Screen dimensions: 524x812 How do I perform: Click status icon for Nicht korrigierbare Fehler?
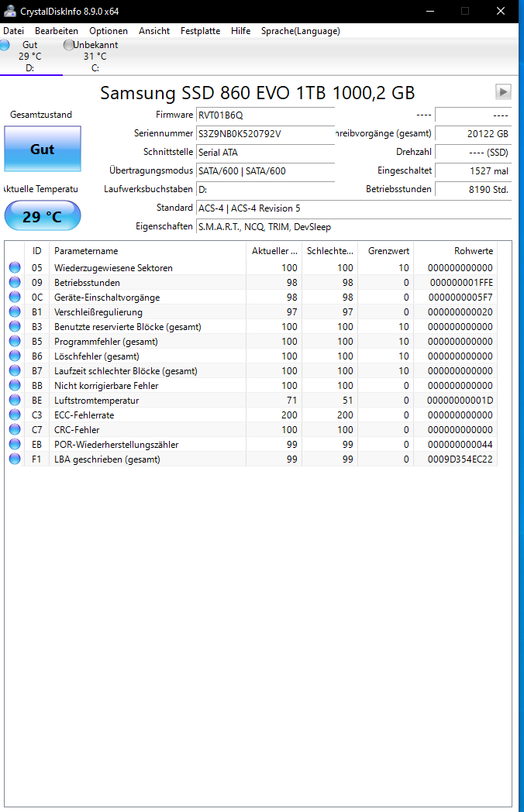[x=15, y=386]
